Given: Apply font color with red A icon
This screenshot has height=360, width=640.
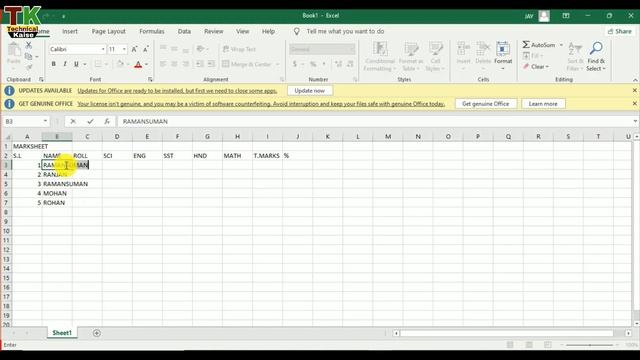Looking at the screenshot, I should pos(138,64).
